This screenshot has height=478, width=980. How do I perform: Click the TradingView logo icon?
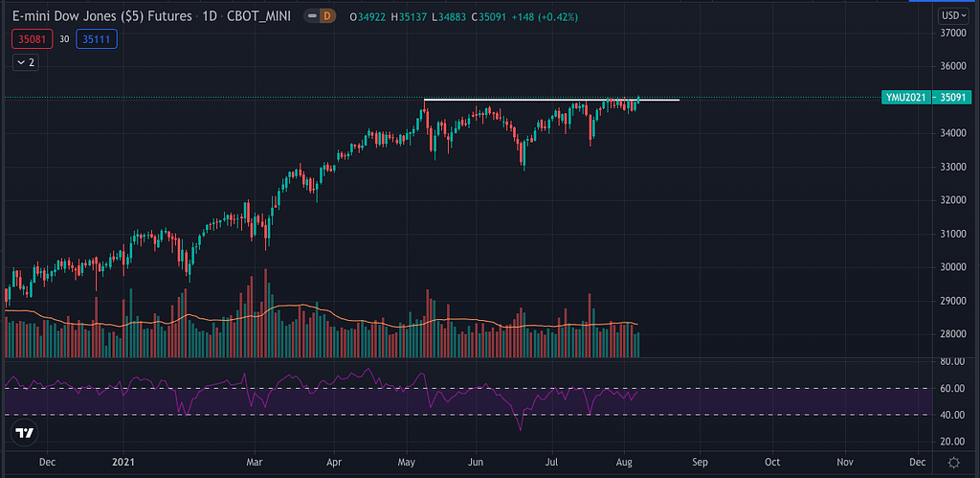pos(24,433)
